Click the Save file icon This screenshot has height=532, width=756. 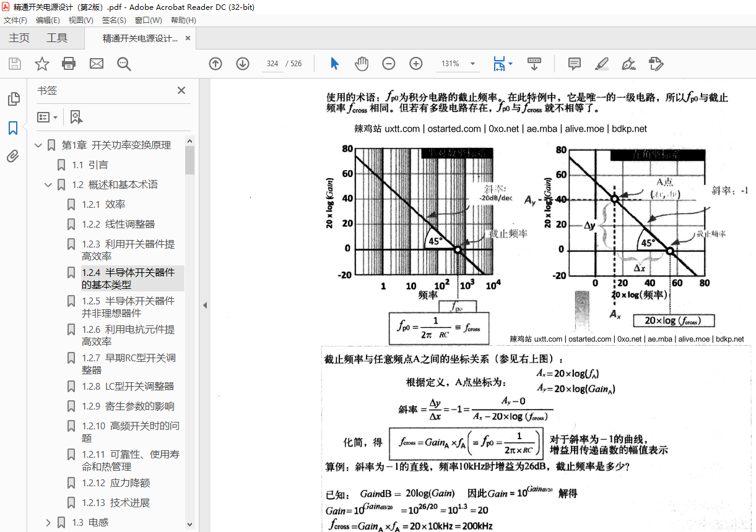tap(15, 64)
